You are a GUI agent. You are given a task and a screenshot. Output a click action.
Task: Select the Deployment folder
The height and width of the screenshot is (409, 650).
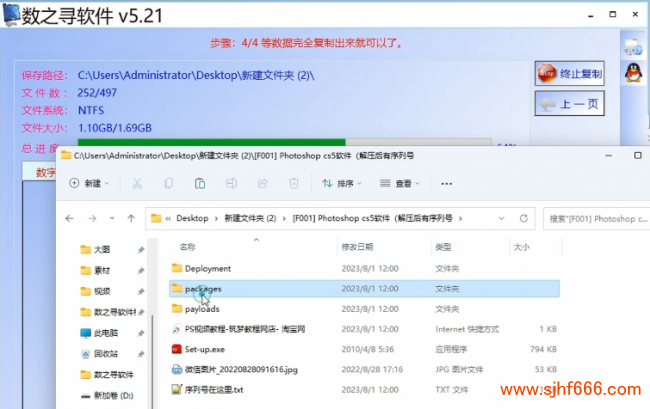click(x=207, y=268)
